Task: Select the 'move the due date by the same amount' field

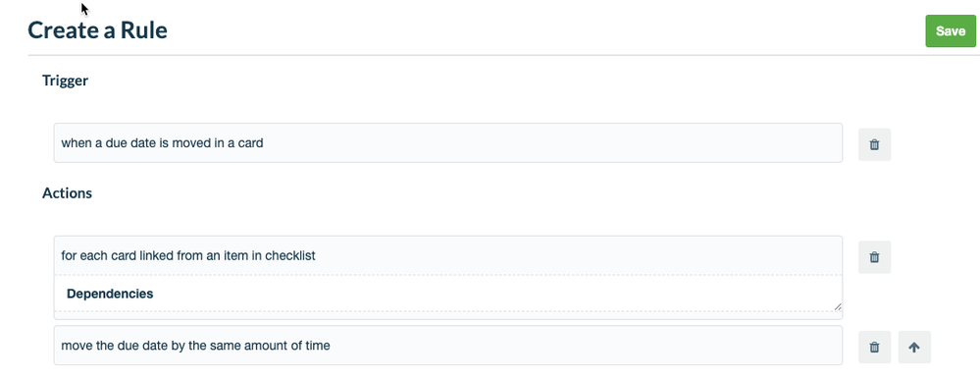Action: coord(447,345)
